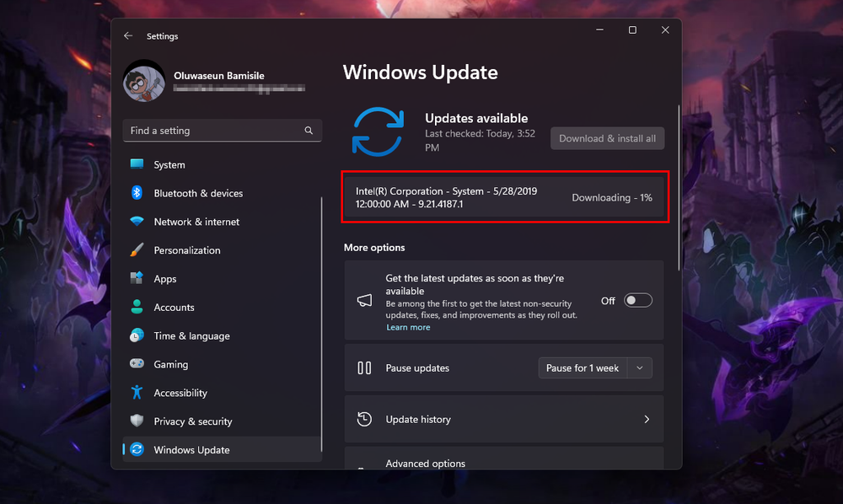Screen dimensions: 843x504
Task: Select Time & language in sidebar
Action: pos(191,335)
